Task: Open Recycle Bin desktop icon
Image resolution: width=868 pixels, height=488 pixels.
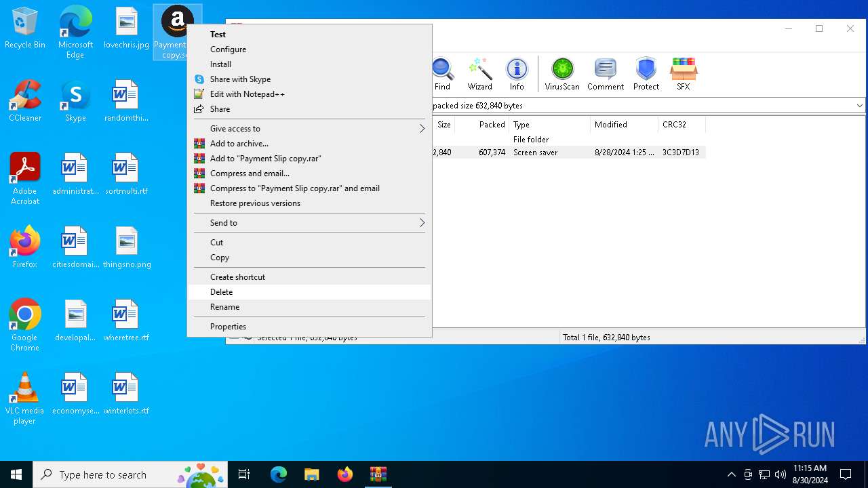Action: click(x=25, y=28)
